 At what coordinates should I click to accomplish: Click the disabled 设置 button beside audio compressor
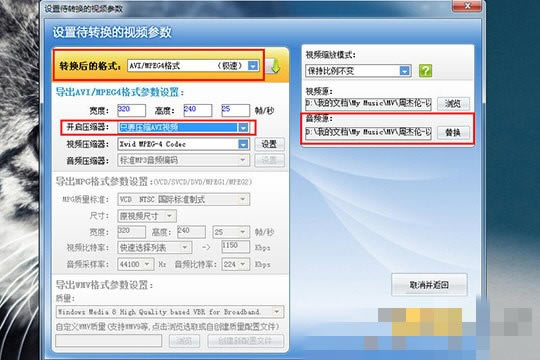(x=269, y=160)
